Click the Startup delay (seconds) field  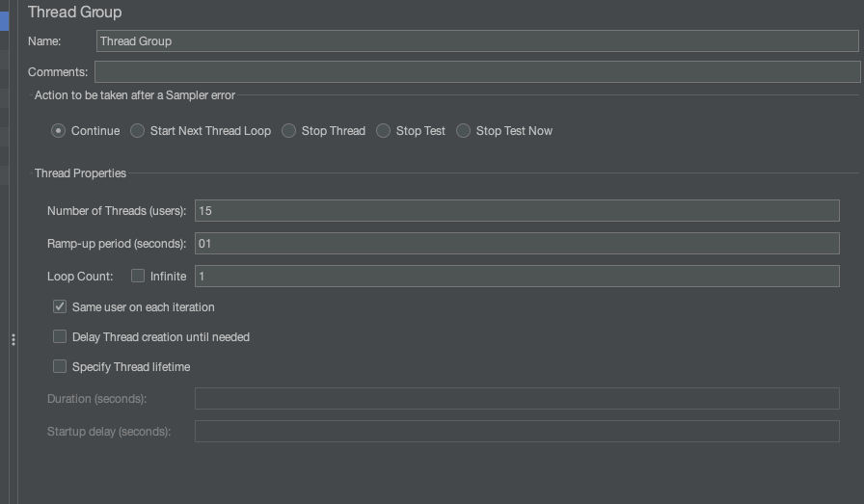[x=517, y=432]
